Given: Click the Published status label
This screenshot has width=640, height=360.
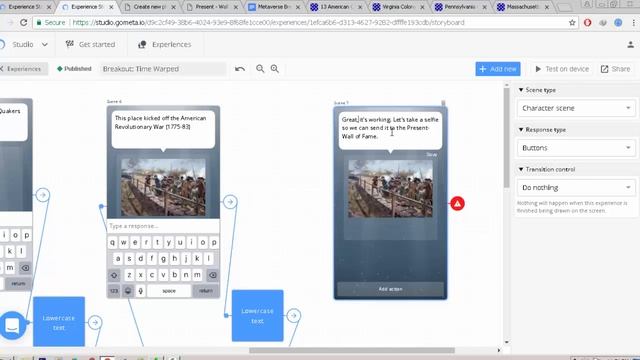Looking at the screenshot, I should (74, 69).
